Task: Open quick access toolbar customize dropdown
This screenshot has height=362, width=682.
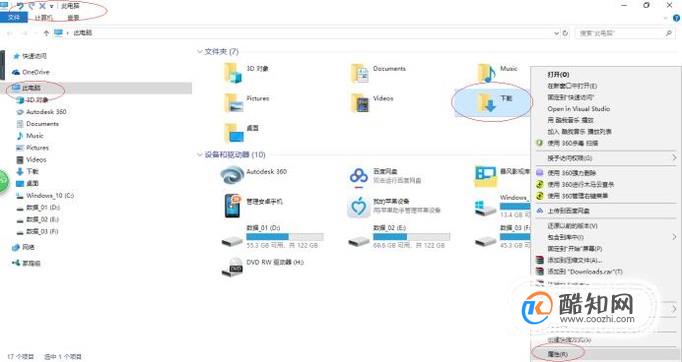Action: 52,6
